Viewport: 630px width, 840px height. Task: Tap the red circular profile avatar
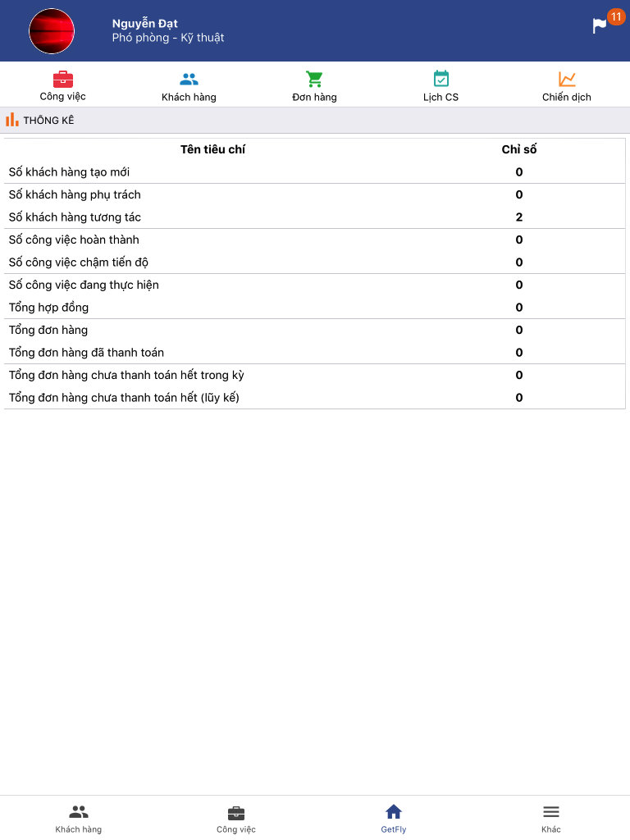52,31
